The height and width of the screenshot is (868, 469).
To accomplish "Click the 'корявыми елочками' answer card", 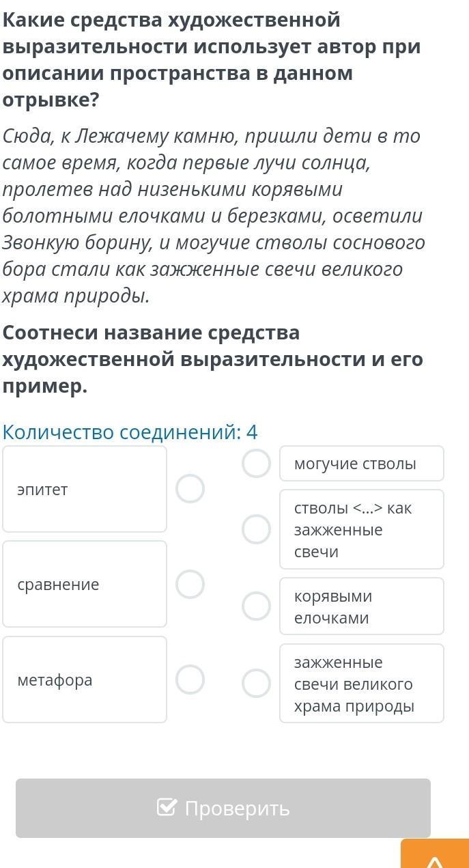I will click(x=362, y=606).
